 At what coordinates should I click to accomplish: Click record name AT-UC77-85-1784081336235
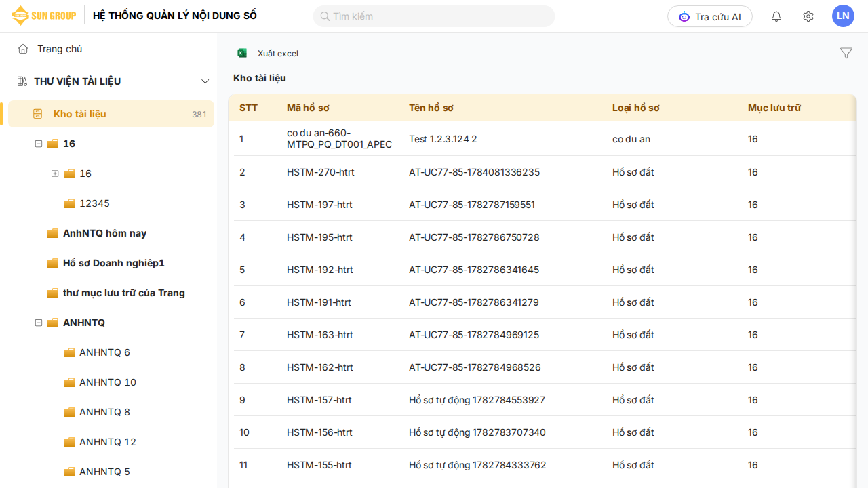point(474,172)
